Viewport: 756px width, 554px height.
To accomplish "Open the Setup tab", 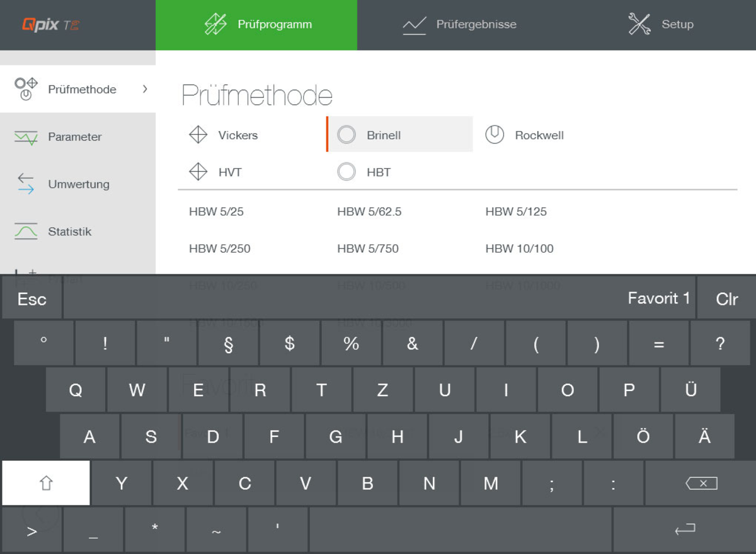I will coord(661,25).
